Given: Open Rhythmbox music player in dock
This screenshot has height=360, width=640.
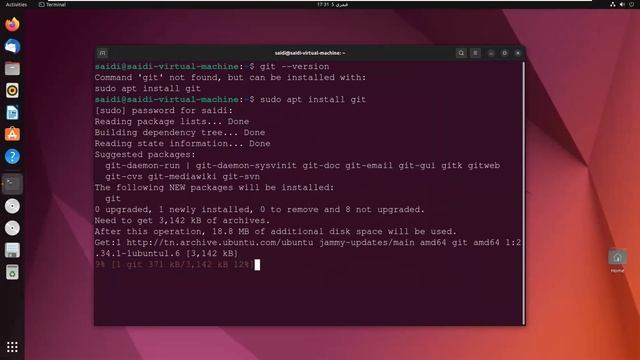Looking at the screenshot, I should click(x=12, y=91).
